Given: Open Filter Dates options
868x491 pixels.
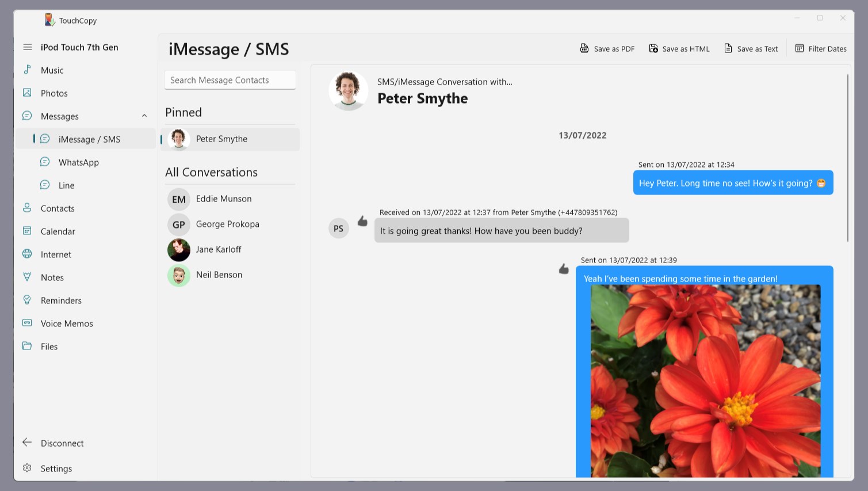Looking at the screenshot, I should (821, 49).
